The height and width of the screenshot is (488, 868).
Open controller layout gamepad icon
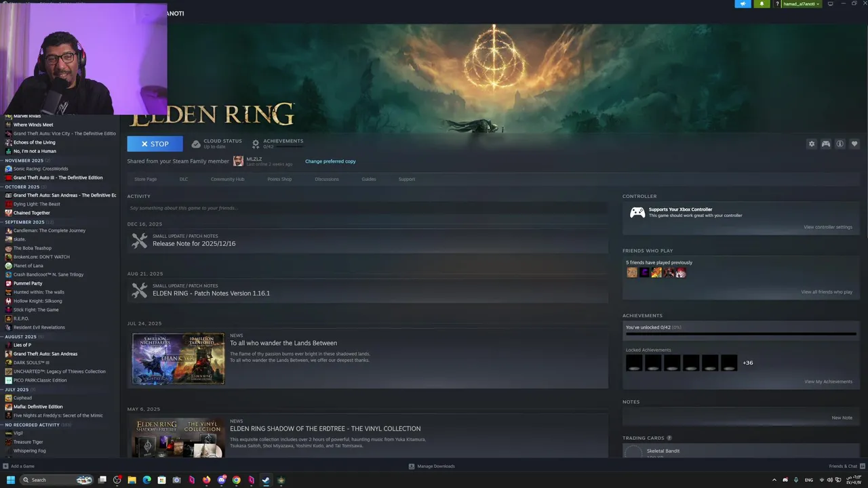[826, 144]
